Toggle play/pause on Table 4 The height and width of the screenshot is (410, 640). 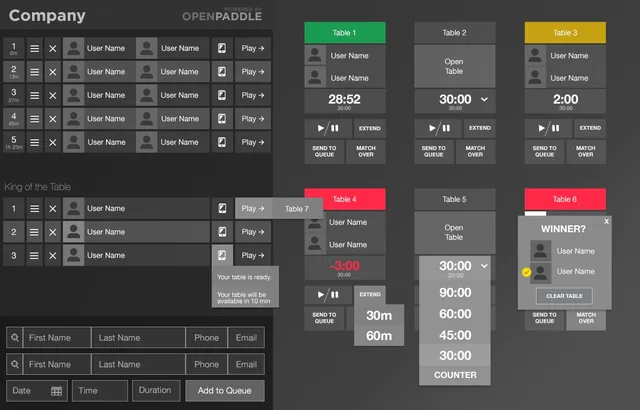pos(328,295)
